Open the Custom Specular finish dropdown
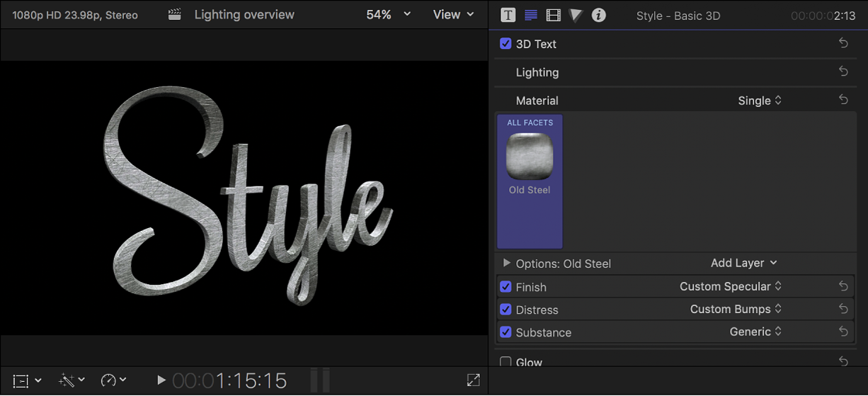The height and width of the screenshot is (396, 868). tap(731, 287)
